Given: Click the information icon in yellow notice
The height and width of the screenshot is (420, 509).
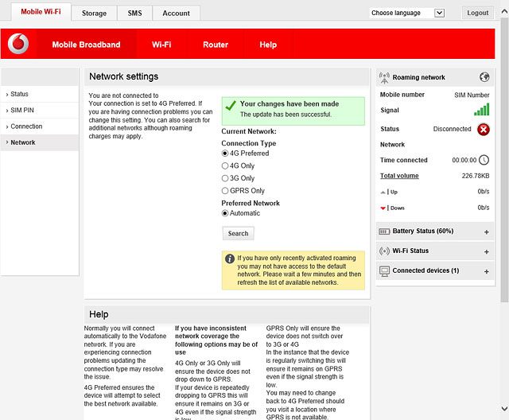Looking at the screenshot, I should [x=230, y=259].
